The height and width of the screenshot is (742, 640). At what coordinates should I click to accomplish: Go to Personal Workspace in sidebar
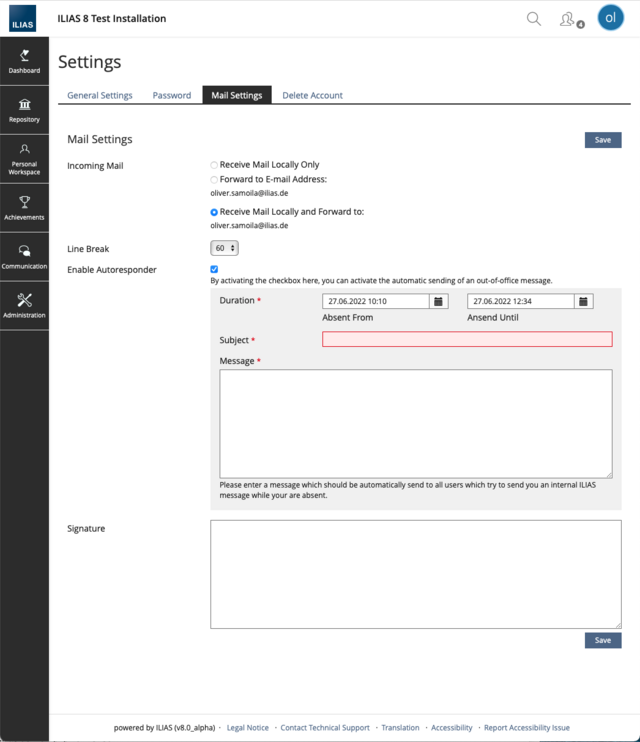(24, 159)
